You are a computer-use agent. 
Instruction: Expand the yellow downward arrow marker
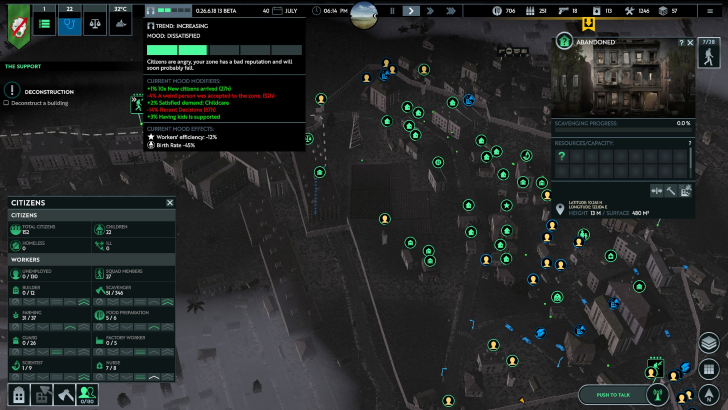click(588, 24)
